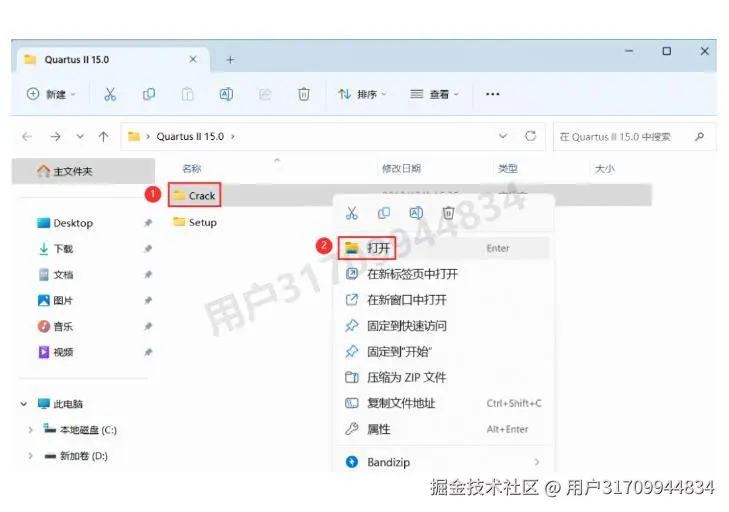Click the search magnifier icon
The width and height of the screenshot is (729, 512).
click(699, 137)
